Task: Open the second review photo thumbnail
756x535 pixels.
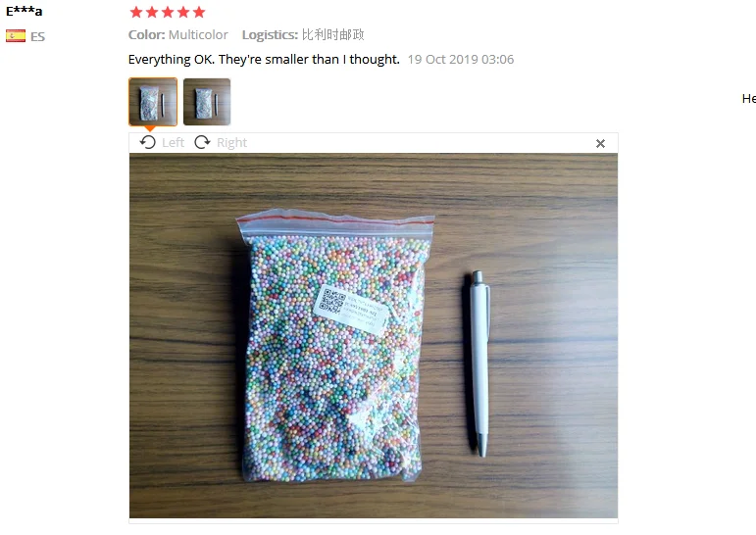Action: coord(207,102)
